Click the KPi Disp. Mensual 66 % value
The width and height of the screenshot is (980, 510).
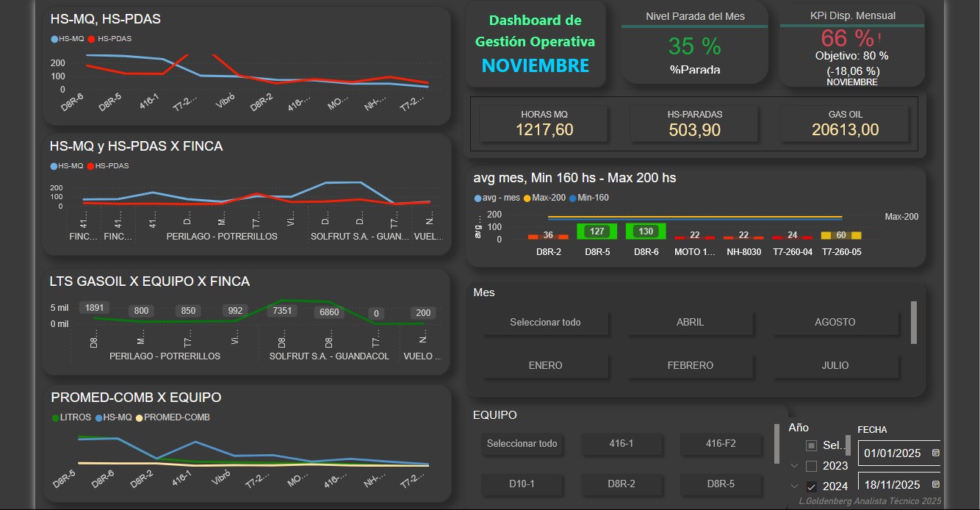(x=847, y=37)
